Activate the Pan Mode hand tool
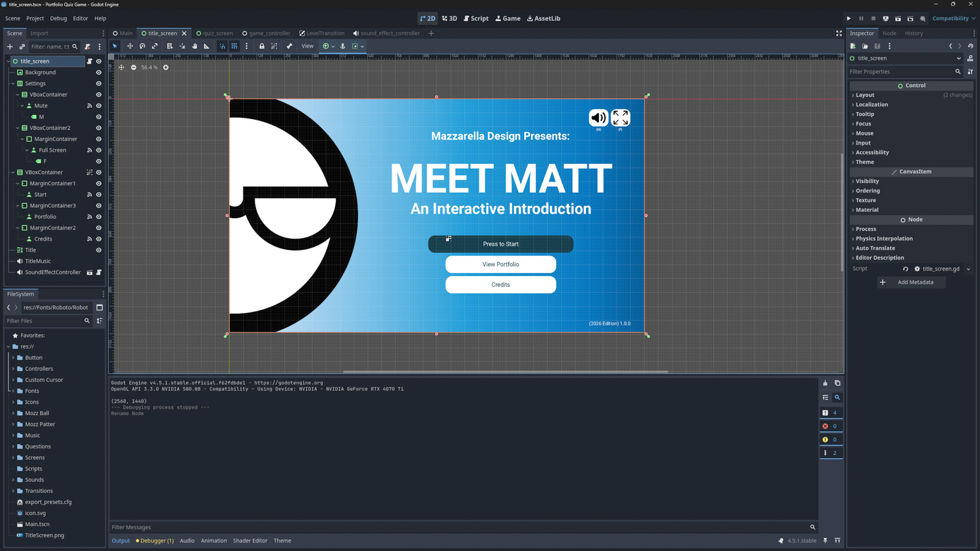This screenshot has width=980, height=551. 195,46
